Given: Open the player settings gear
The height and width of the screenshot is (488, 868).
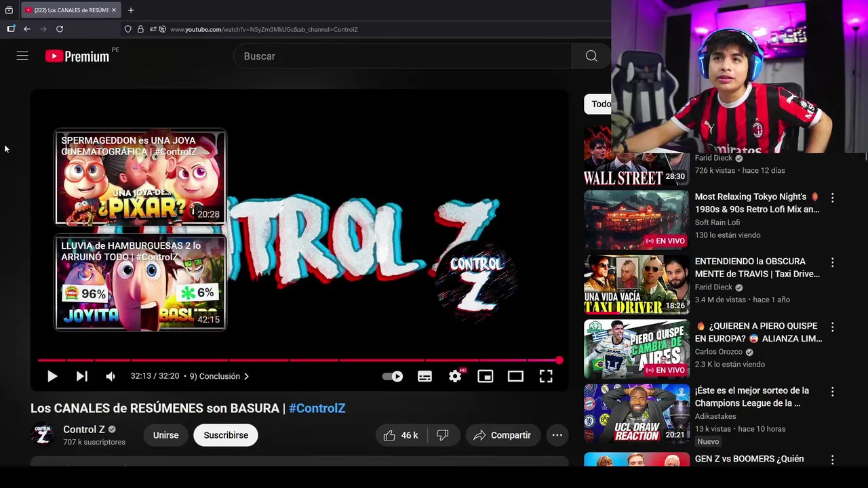Looking at the screenshot, I should tap(455, 376).
